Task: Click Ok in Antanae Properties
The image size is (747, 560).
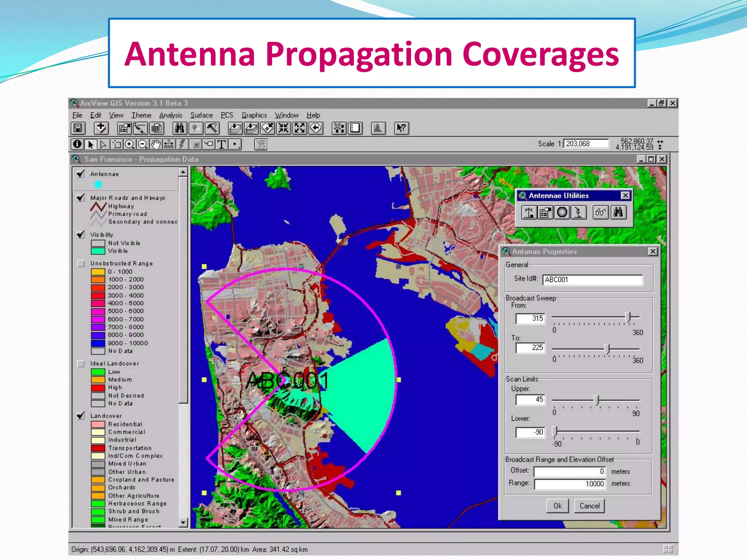Action: (x=557, y=506)
